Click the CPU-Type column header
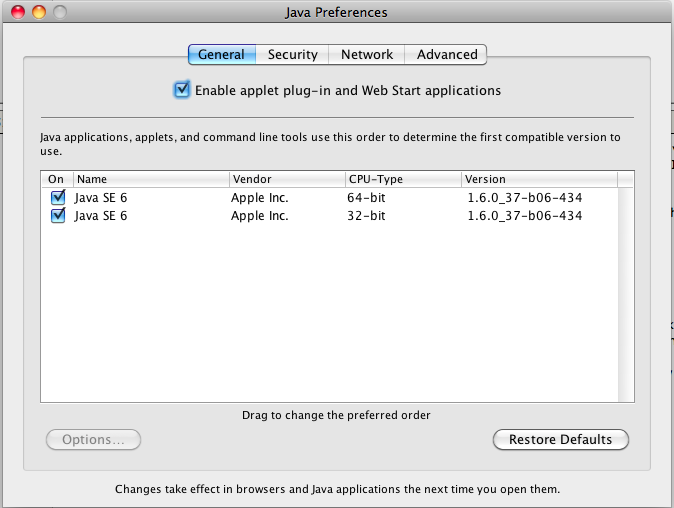This screenshot has height=508, width=674. (403, 179)
